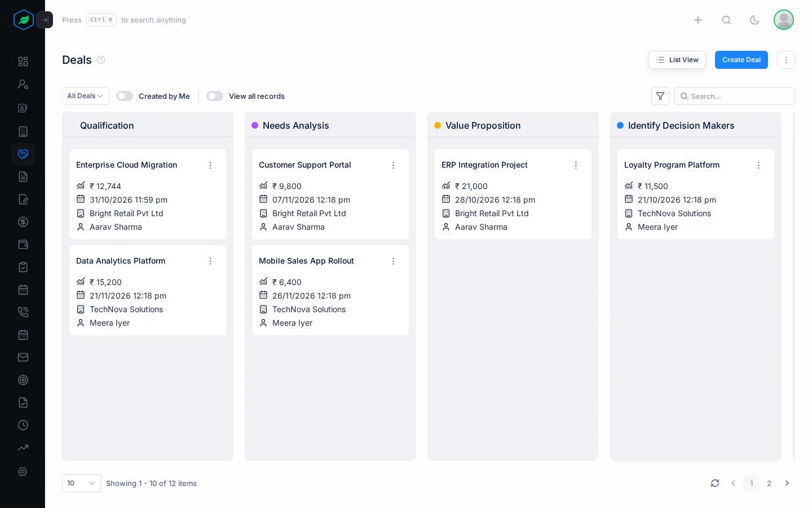The height and width of the screenshot is (508, 812).
Task: Go to page 2 of deals
Action: [769, 483]
